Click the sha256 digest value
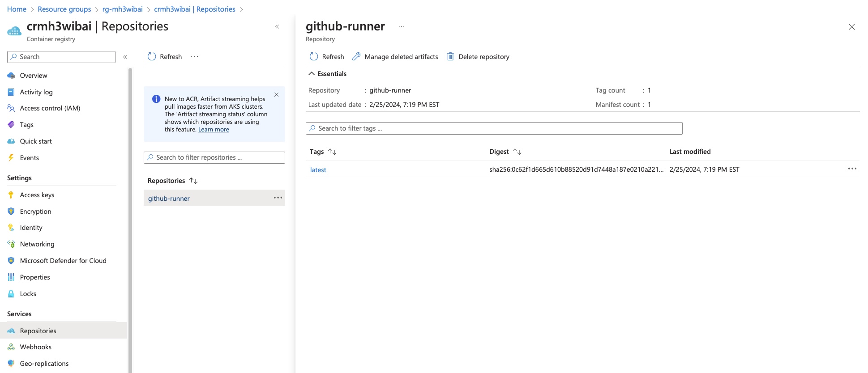The width and height of the screenshot is (868, 373). [x=577, y=170]
